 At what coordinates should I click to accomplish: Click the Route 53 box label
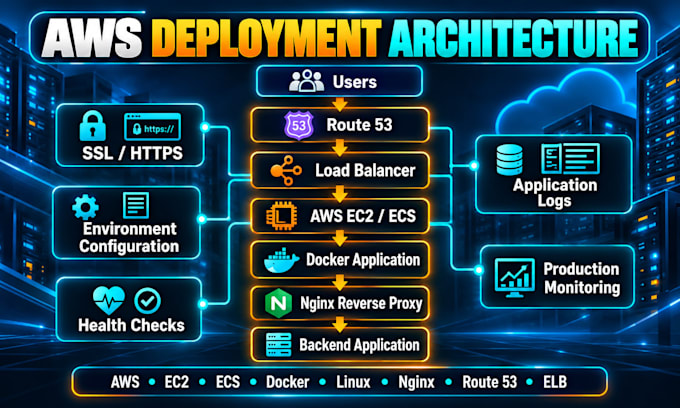(360, 125)
